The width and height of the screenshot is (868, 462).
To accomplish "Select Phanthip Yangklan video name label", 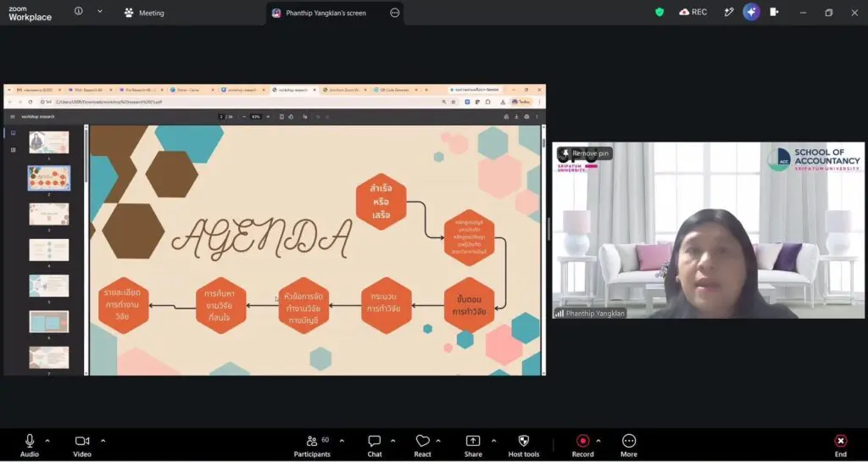I will pyautogui.click(x=590, y=313).
